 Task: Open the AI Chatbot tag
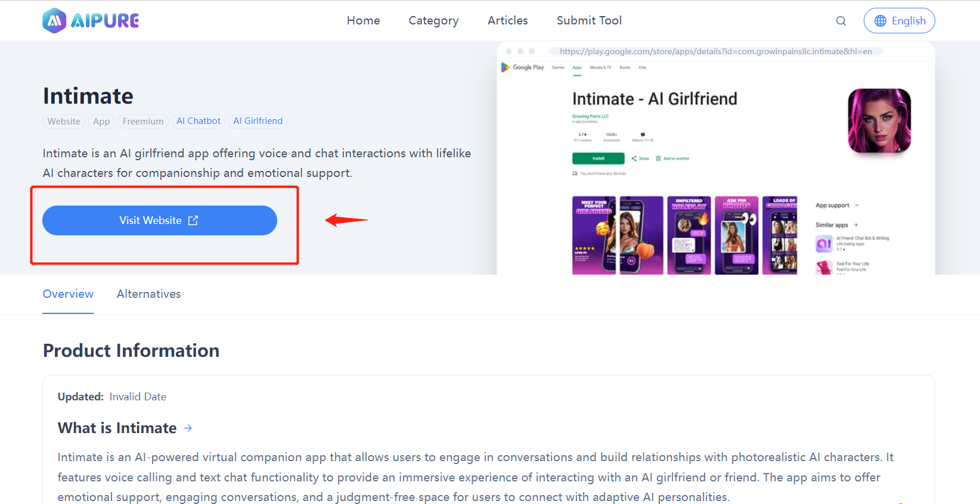(x=199, y=121)
